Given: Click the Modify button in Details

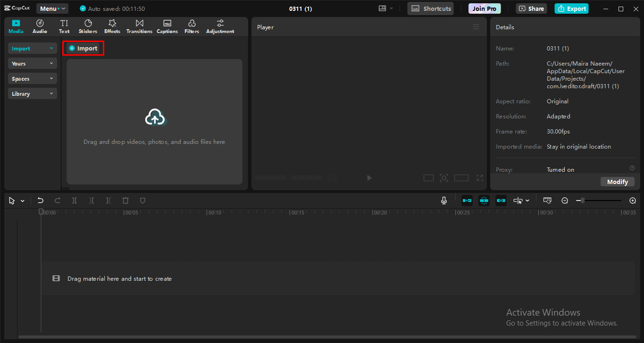Looking at the screenshot, I should pyautogui.click(x=617, y=182).
